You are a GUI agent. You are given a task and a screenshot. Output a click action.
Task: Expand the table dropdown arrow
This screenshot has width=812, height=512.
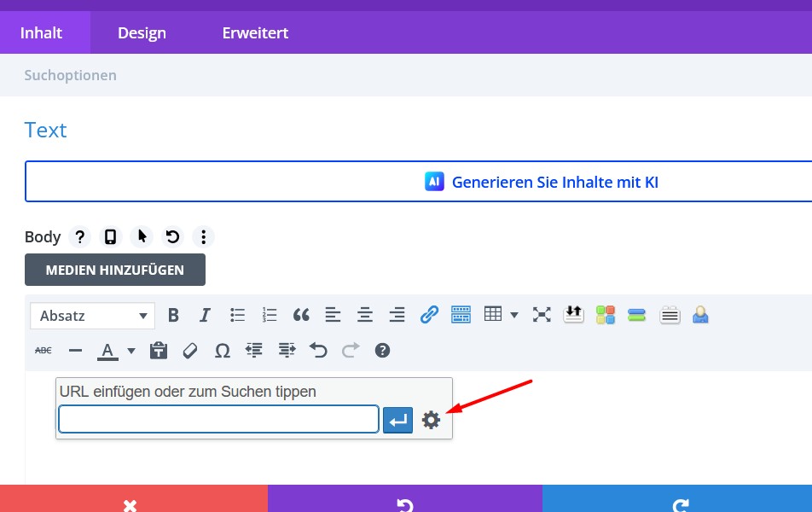(x=514, y=315)
